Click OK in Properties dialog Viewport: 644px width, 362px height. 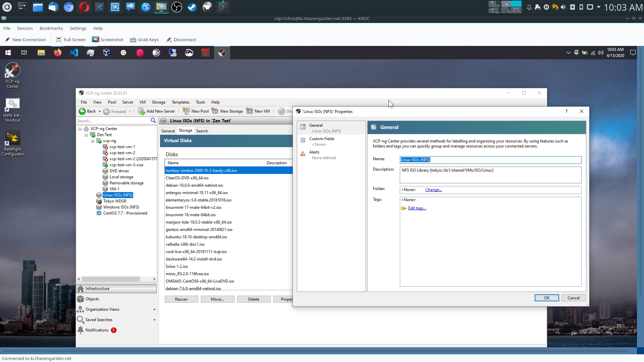[x=547, y=298]
